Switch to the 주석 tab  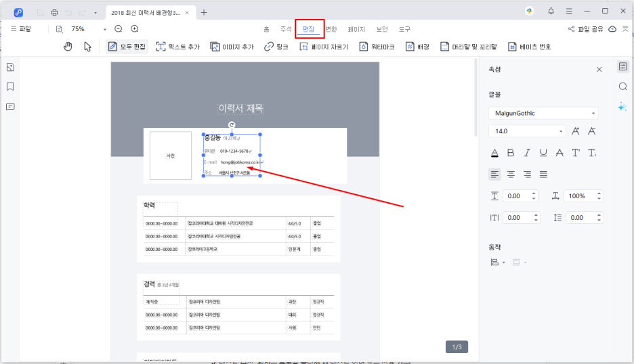(x=286, y=29)
